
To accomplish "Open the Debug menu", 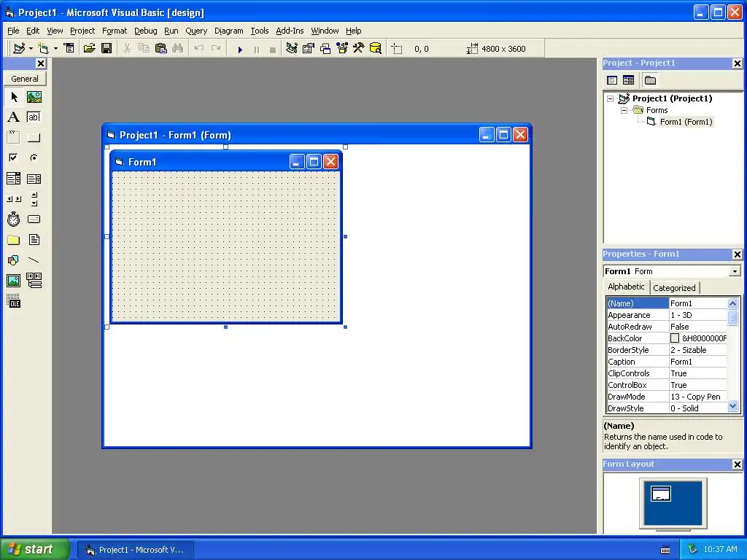I will coord(145,31).
